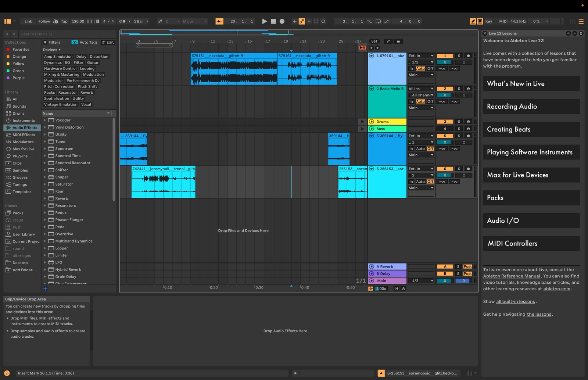Click the Capture MIDI icon
Viewport: 588px width, 380px height.
316,21
